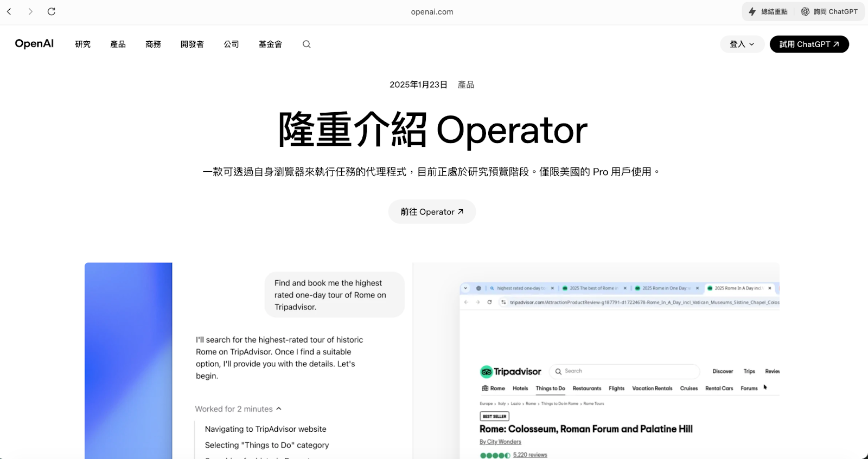The width and height of the screenshot is (868, 459).
Task: Click the OpenAI logo
Action: [x=34, y=44]
